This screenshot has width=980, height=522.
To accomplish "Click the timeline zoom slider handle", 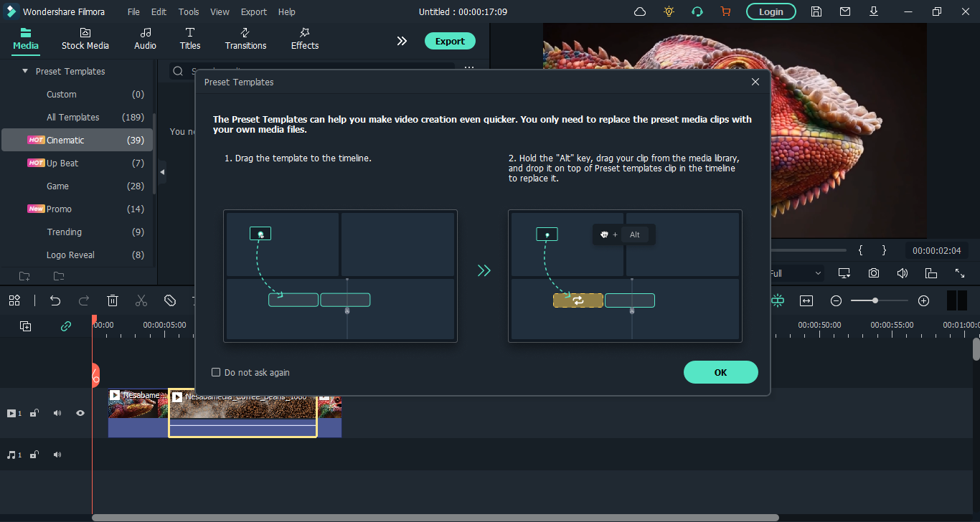I will (x=875, y=301).
